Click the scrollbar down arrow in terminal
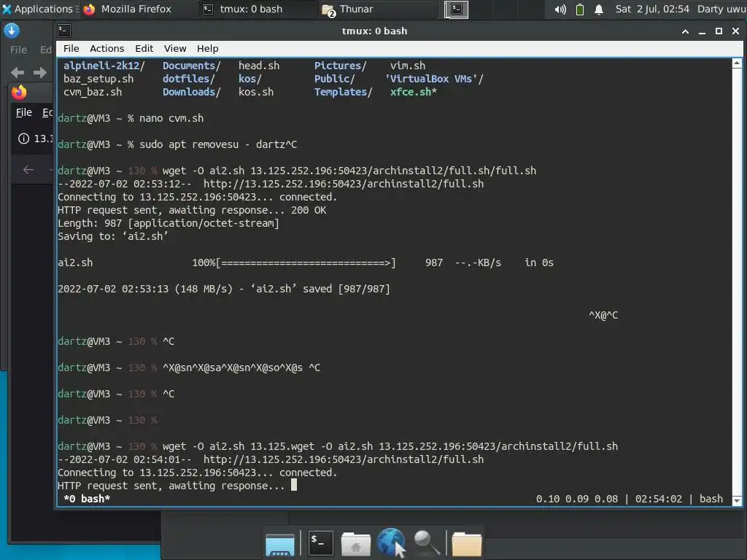Viewport: 747px width, 560px height. (x=737, y=500)
